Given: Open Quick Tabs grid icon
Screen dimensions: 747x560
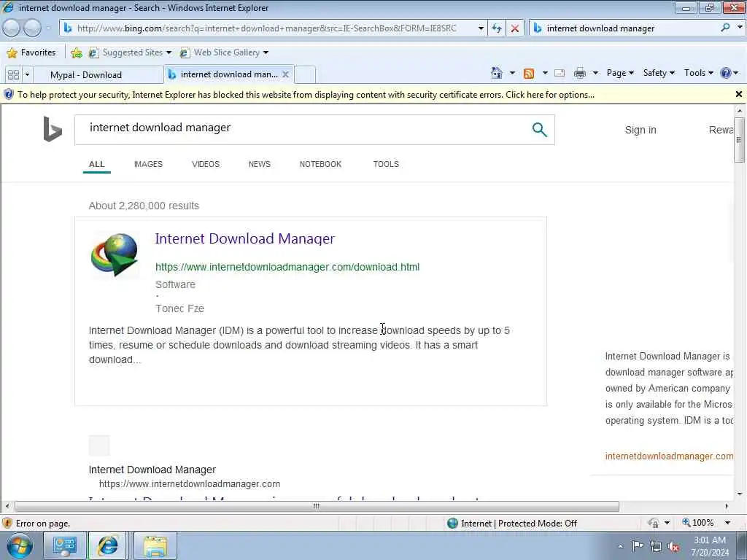Looking at the screenshot, I should pos(13,75).
